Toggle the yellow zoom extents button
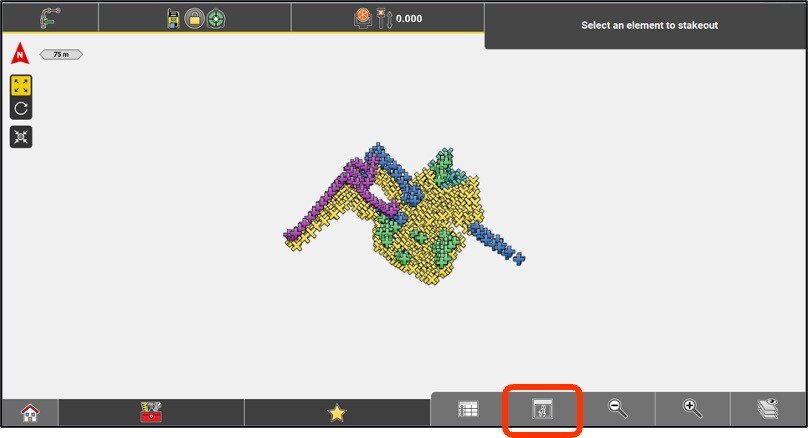808x438 pixels. point(21,86)
